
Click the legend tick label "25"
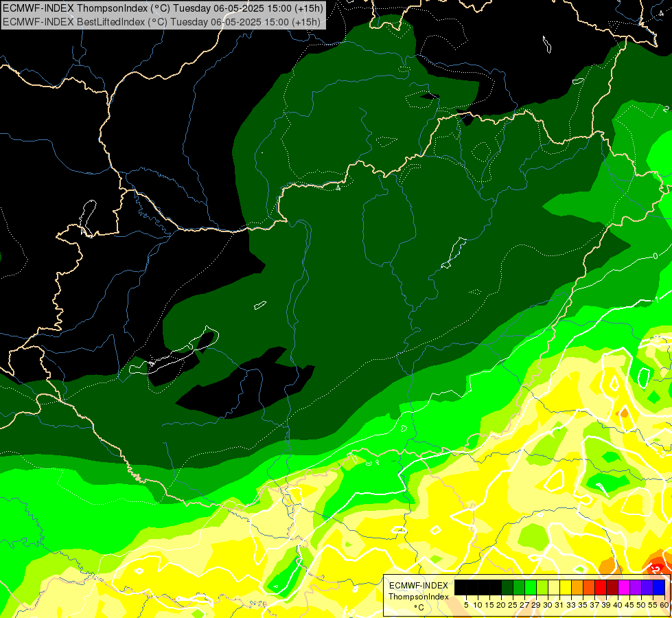click(513, 605)
